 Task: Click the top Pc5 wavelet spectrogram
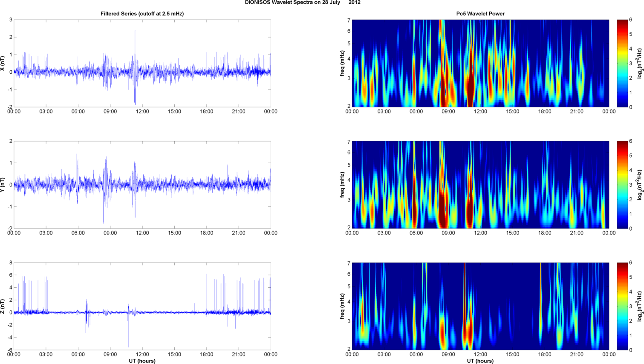[480, 63]
